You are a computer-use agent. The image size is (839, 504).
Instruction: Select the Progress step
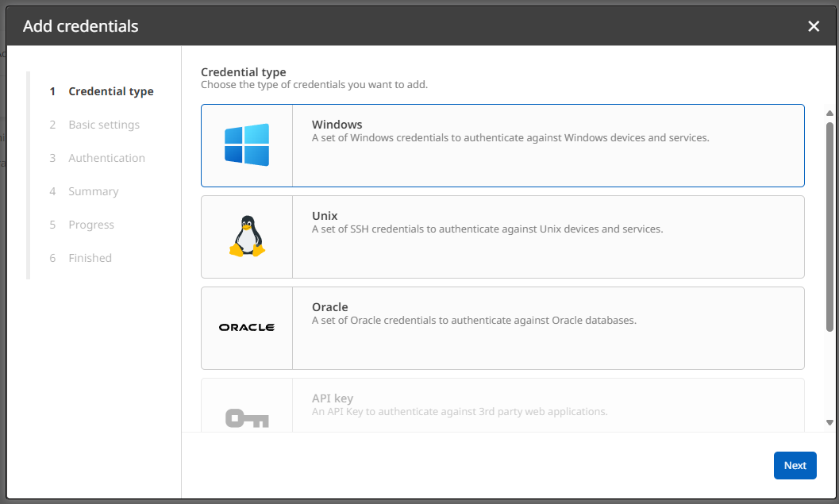click(91, 225)
